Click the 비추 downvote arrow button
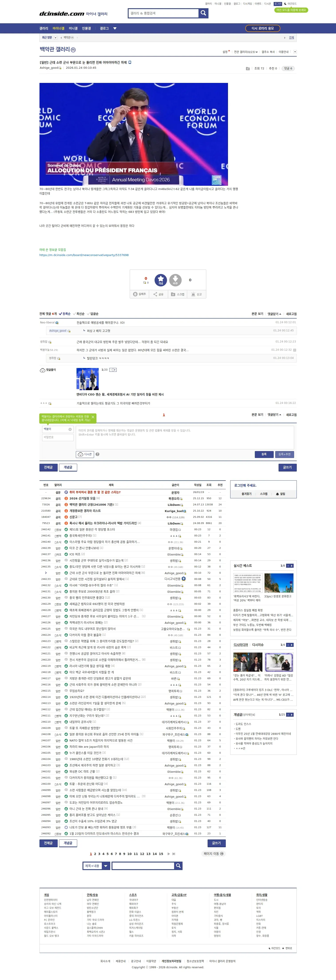The image size is (336, 980). tap(175, 280)
